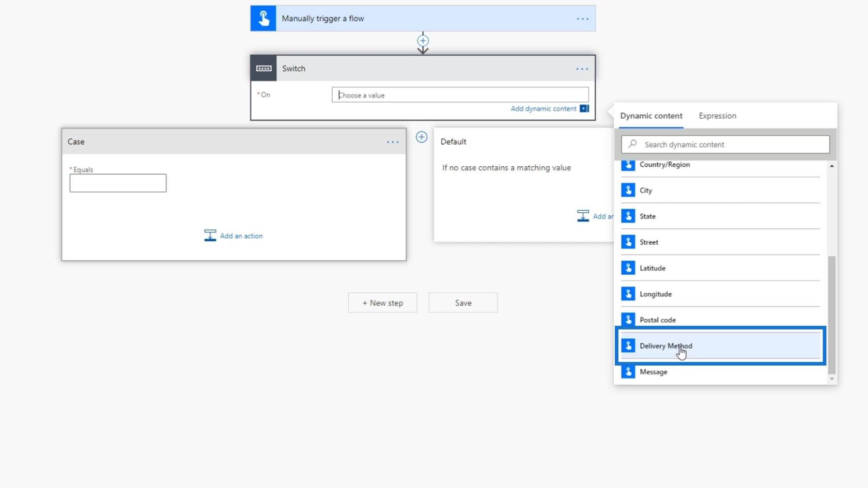Focus the Equals input field
Screen dimensions: 868x488
(118, 183)
